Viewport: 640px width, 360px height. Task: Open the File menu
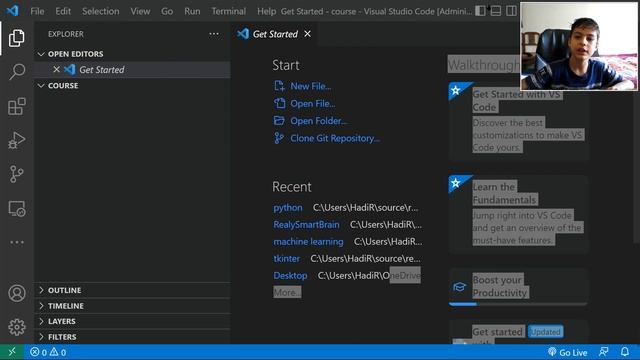(x=37, y=11)
